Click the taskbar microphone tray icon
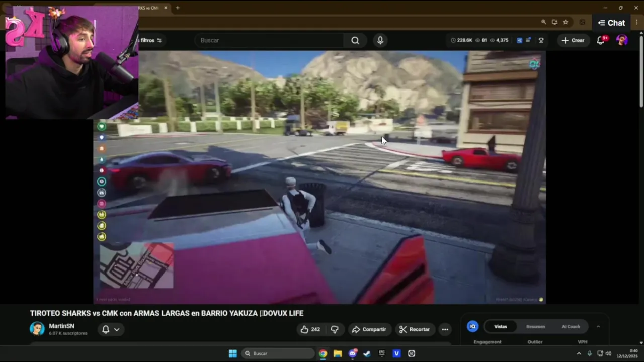644x362 pixels. coord(590,353)
